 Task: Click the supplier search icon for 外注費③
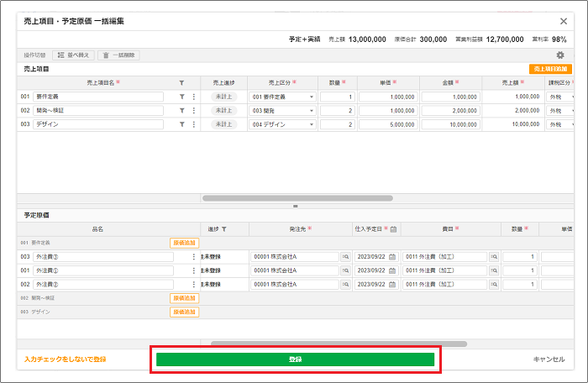pyautogui.click(x=345, y=256)
